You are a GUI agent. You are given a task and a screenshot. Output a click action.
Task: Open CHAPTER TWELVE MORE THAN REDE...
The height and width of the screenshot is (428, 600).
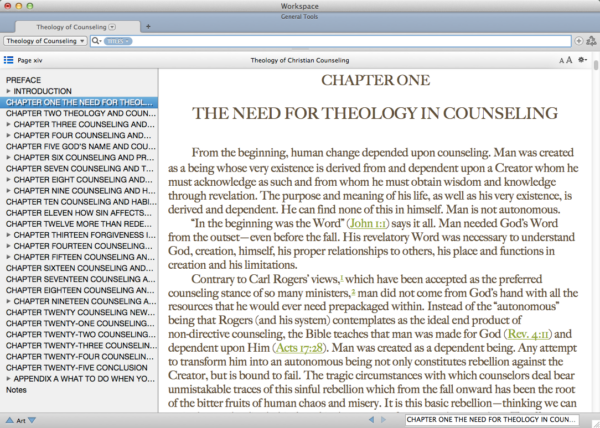(x=79, y=224)
